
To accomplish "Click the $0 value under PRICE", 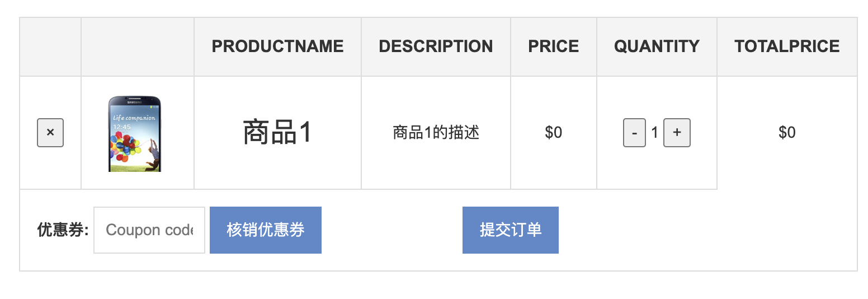I will pyautogui.click(x=553, y=133).
